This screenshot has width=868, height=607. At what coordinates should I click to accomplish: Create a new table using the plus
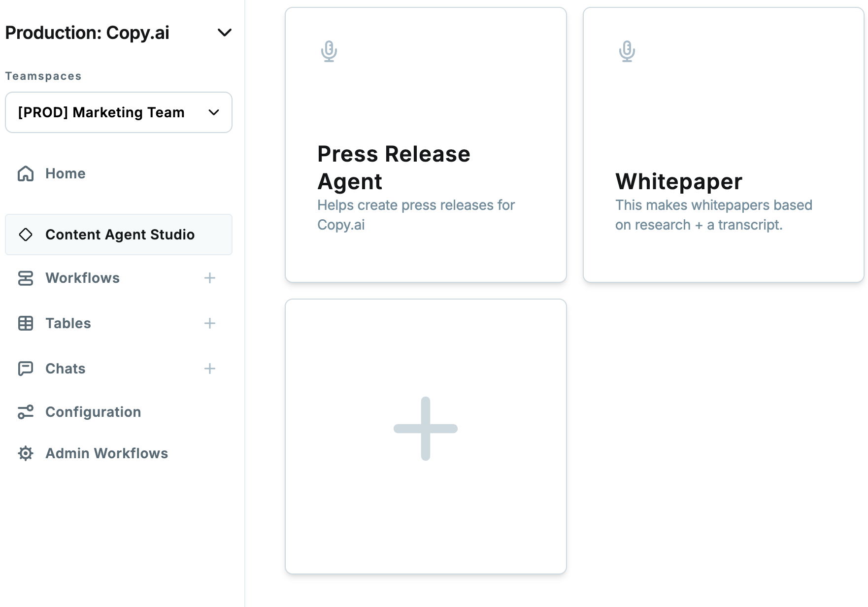click(209, 323)
